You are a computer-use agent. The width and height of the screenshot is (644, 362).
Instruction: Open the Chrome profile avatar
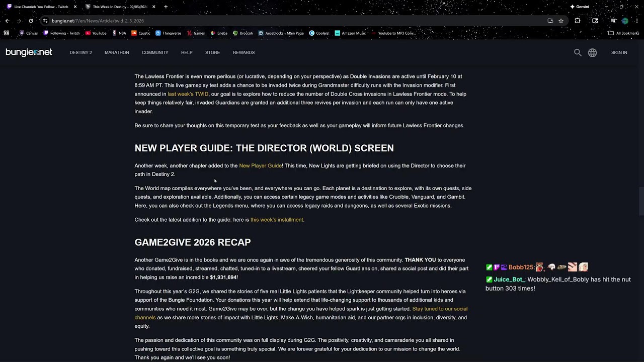[x=625, y=21]
